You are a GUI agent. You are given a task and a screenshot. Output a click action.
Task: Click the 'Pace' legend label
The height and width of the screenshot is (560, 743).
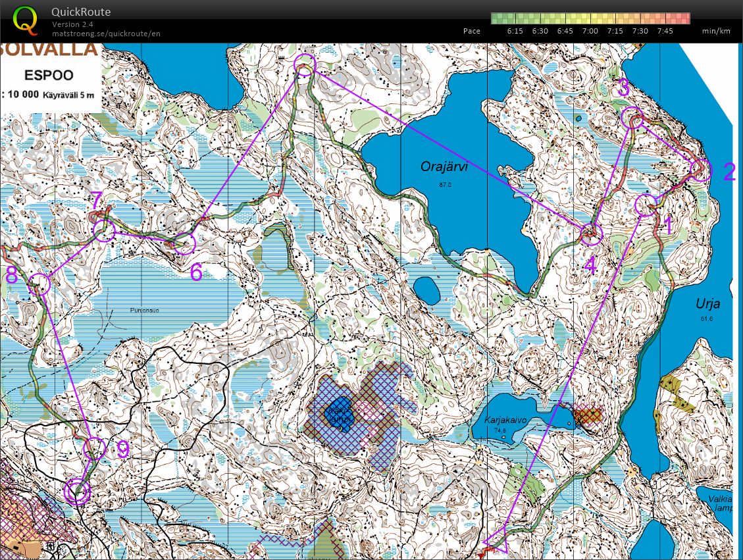(471, 31)
